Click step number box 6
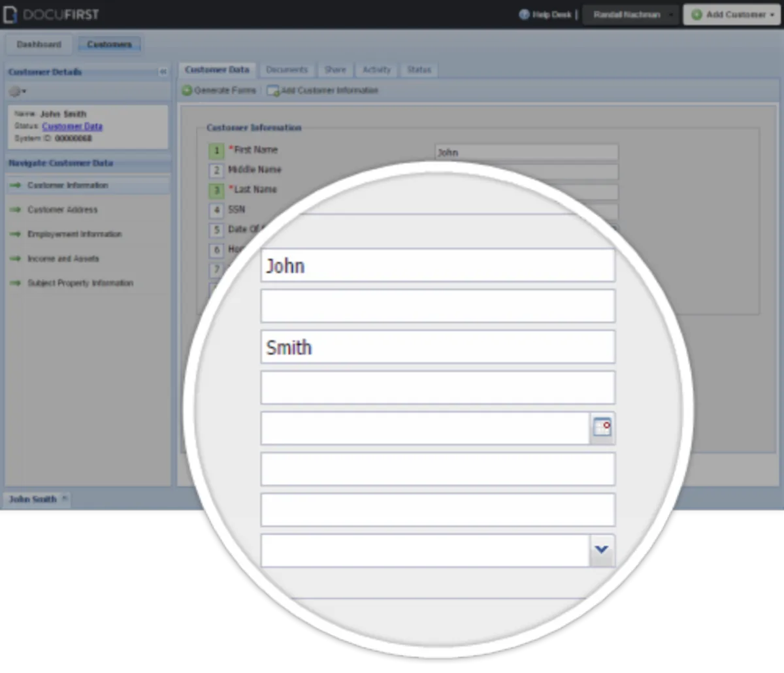This screenshot has height=673, width=784. [x=216, y=250]
